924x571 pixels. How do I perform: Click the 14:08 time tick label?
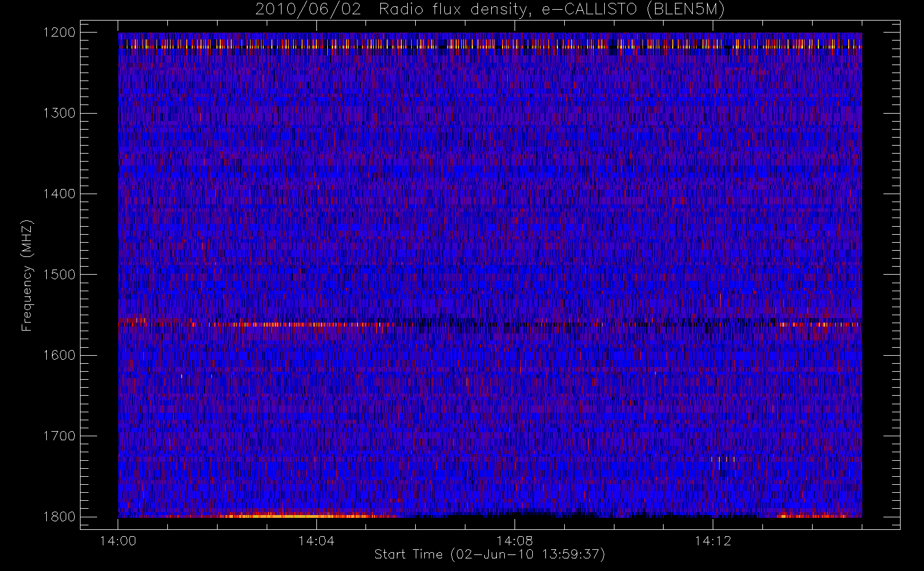point(515,541)
